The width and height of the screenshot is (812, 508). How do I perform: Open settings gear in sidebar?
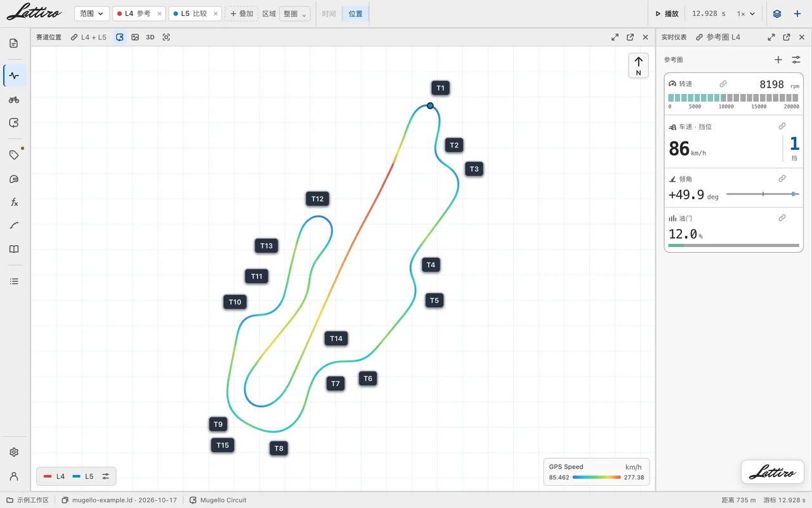(14, 452)
